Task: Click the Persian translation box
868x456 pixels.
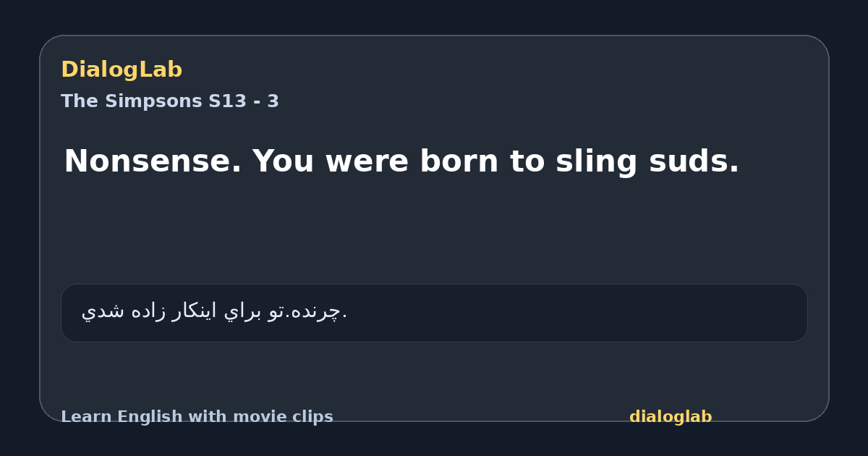Action: coord(434,313)
